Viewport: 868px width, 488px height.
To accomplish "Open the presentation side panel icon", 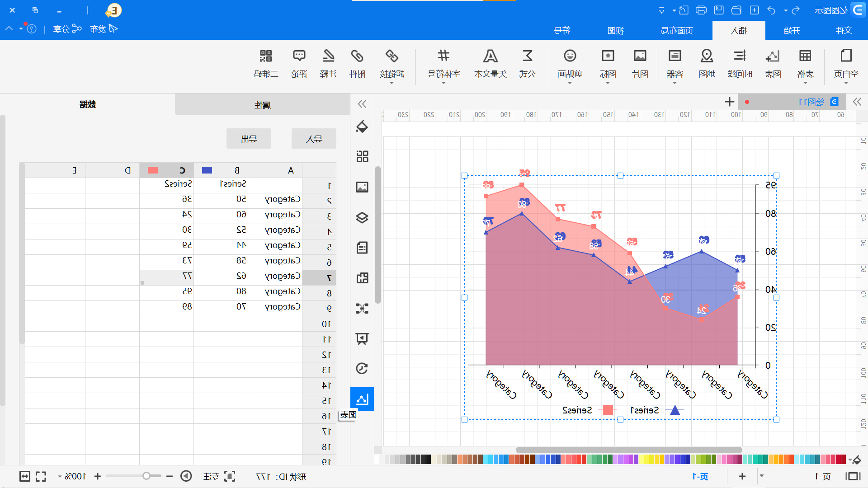I will (x=362, y=338).
